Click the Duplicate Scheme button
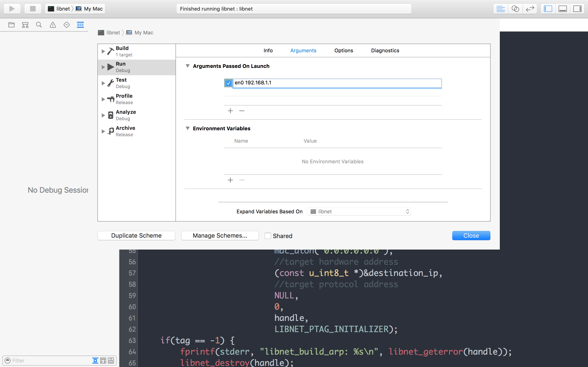Image resolution: width=588 pixels, height=367 pixels. (136, 235)
